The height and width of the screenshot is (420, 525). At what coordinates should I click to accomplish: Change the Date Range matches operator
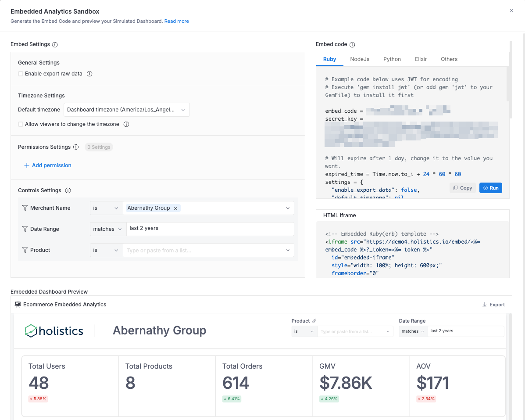108,229
